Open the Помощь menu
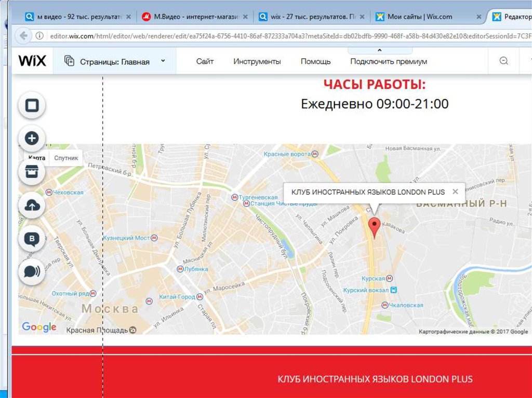Viewport: 532px width, 398px height. click(x=315, y=61)
